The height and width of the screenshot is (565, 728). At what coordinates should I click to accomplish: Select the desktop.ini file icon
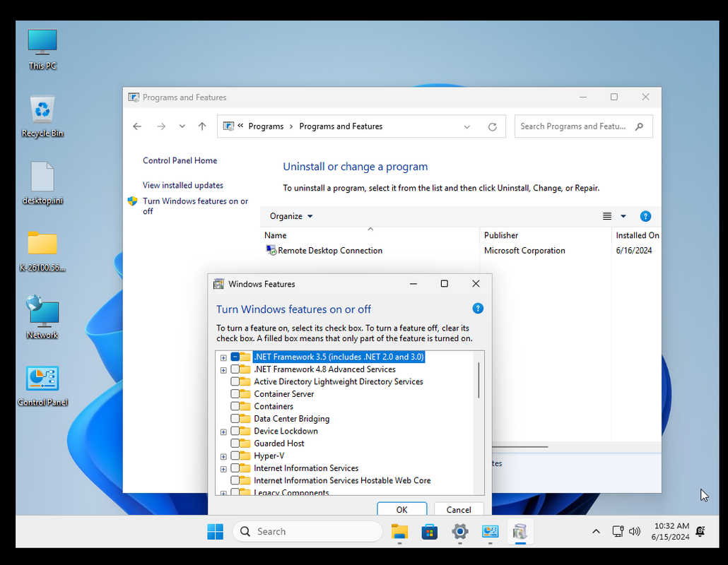tap(42, 183)
